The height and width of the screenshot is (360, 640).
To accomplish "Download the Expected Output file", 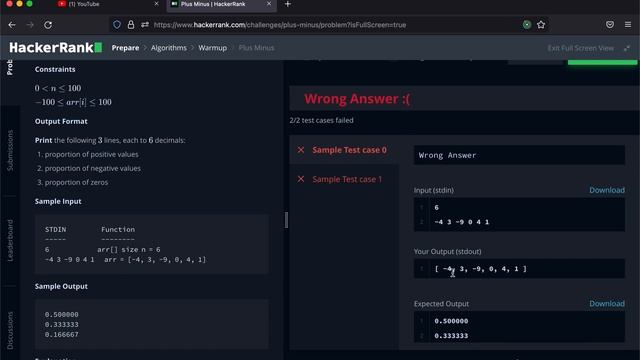I will click(607, 304).
